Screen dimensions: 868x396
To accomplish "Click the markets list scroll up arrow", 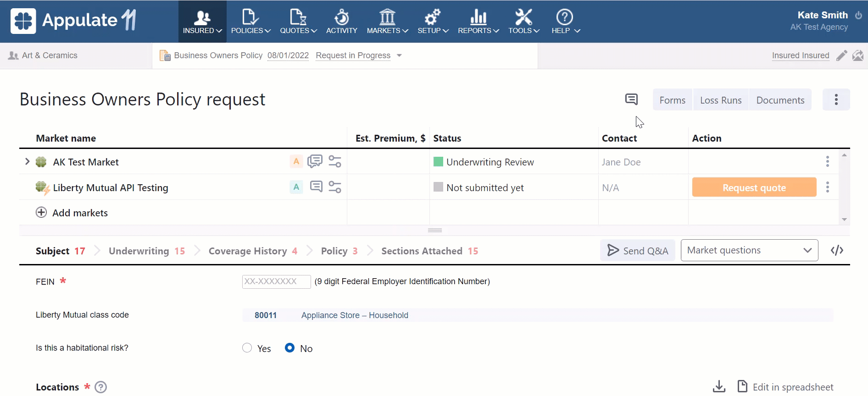I will pyautogui.click(x=844, y=155).
